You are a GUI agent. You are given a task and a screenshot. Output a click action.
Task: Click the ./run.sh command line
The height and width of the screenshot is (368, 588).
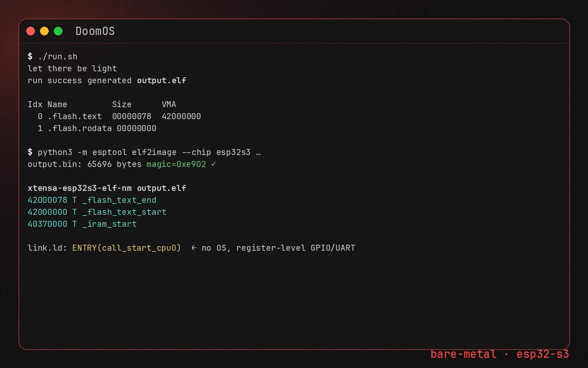tap(52, 57)
